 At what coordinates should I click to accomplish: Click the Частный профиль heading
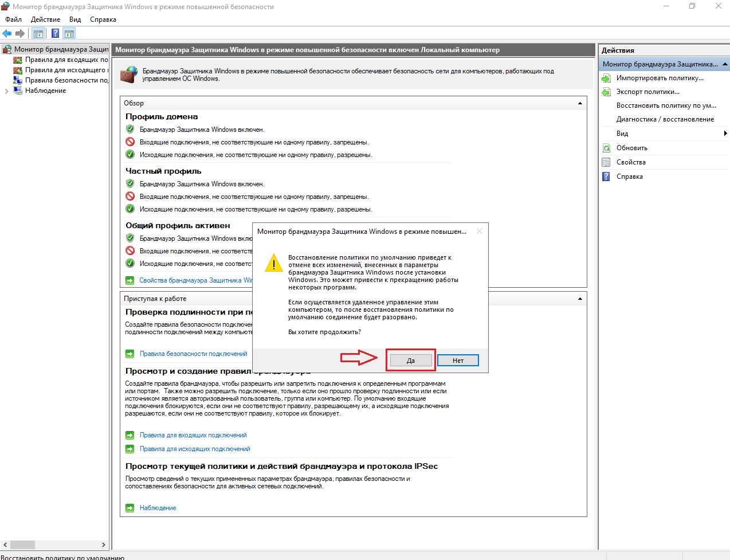pyautogui.click(x=163, y=171)
